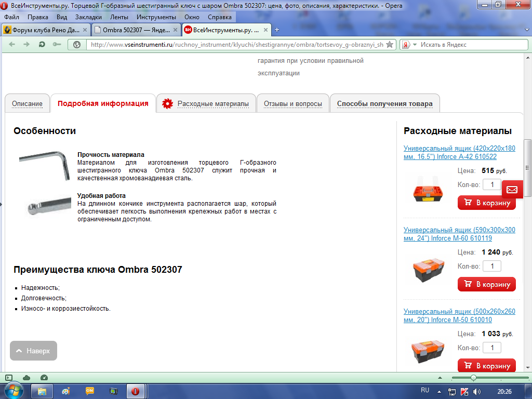This screenshot has width=532, height=399.
Task: Open the Windows Start menu
Action: [x=14, y=391]
